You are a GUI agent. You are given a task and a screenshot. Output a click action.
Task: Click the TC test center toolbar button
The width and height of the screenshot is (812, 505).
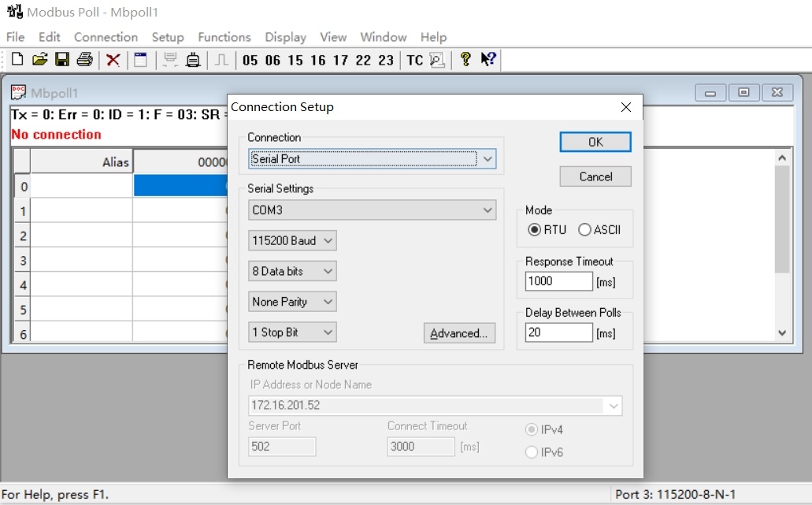(414, 60)
